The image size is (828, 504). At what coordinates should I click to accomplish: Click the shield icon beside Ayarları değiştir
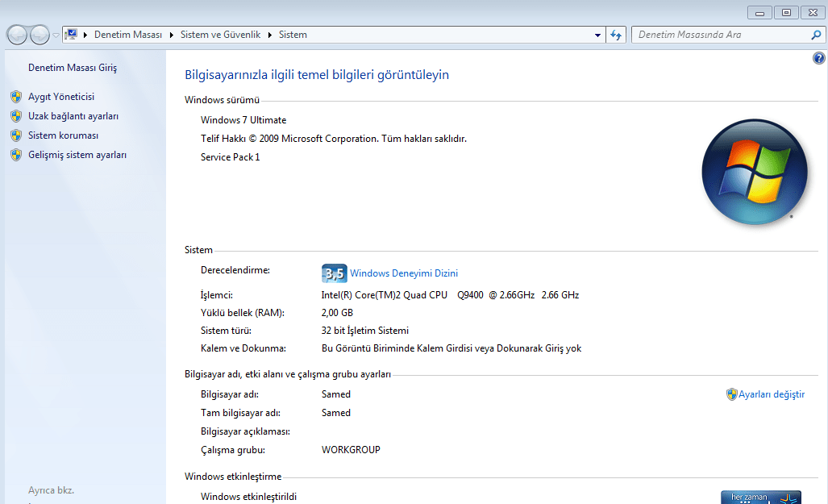pos(731,394)
